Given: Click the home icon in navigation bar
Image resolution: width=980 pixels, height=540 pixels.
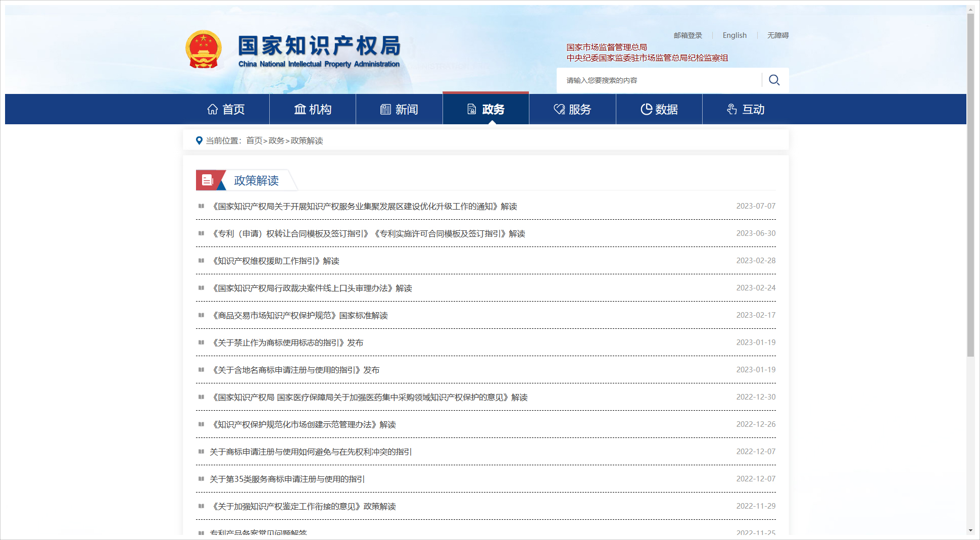Looking at the screenshot, I should [x=213, y=109].
